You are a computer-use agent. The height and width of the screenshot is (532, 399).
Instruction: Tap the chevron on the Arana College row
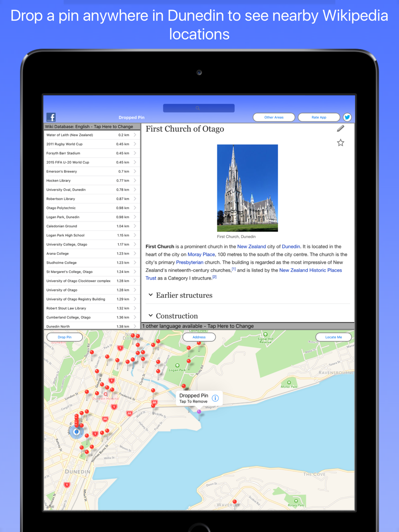135,254
